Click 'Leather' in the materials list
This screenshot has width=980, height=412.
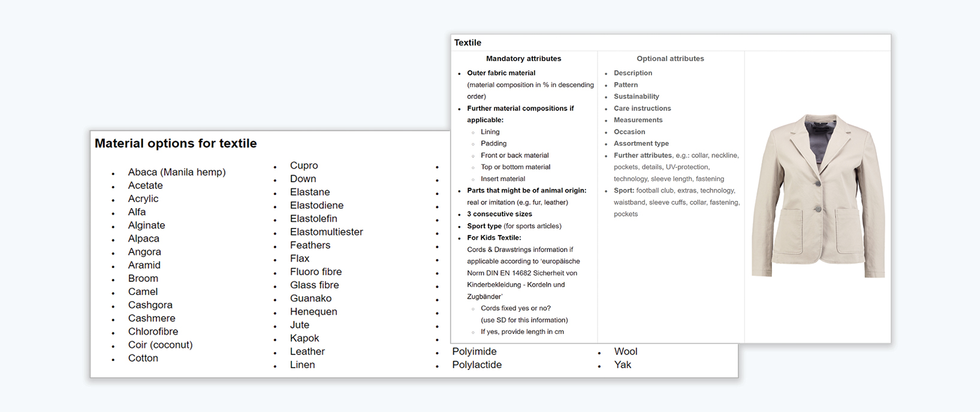coord(307,351)
